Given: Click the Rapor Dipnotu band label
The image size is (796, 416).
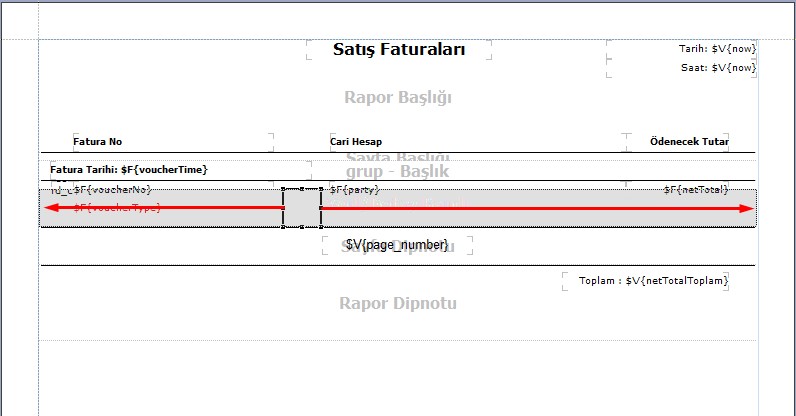Looking at the screenshot, I should tap(398, 303).
